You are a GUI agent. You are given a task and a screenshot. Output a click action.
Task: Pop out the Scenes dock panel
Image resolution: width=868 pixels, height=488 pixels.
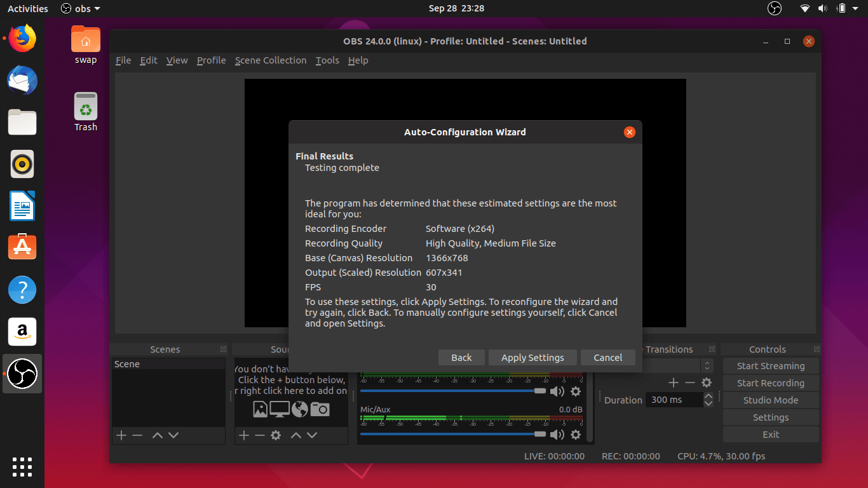click(x=223, y=349)
